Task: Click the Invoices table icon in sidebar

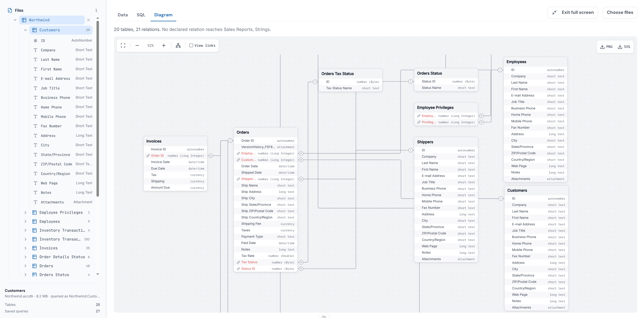Action: 35,248
